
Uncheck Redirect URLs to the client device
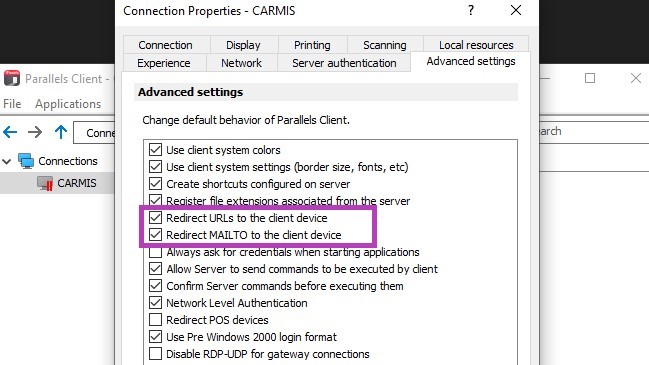[155, 218]
